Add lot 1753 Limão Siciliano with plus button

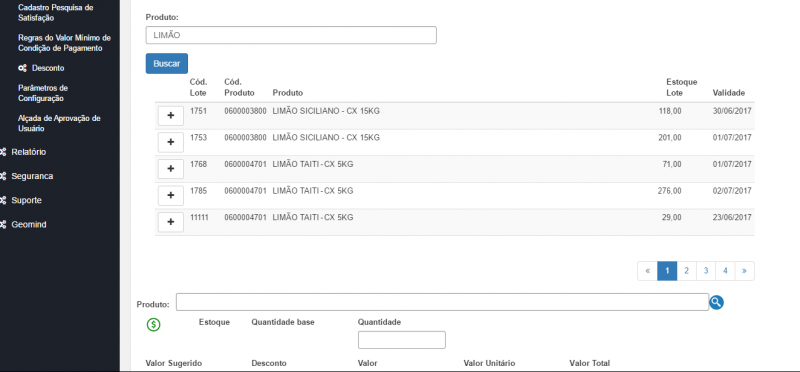[x=170, y=142]
